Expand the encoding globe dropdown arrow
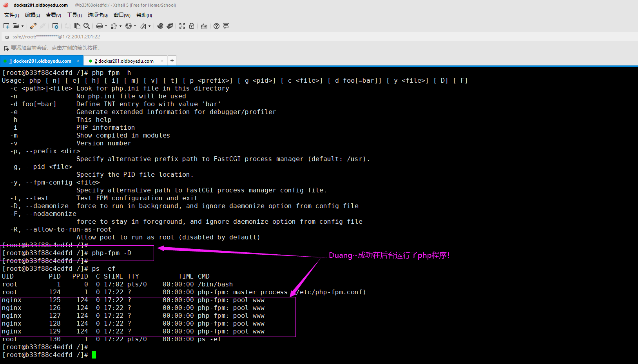The height and width of the screenshot is (364, 638). pos(135,26)
